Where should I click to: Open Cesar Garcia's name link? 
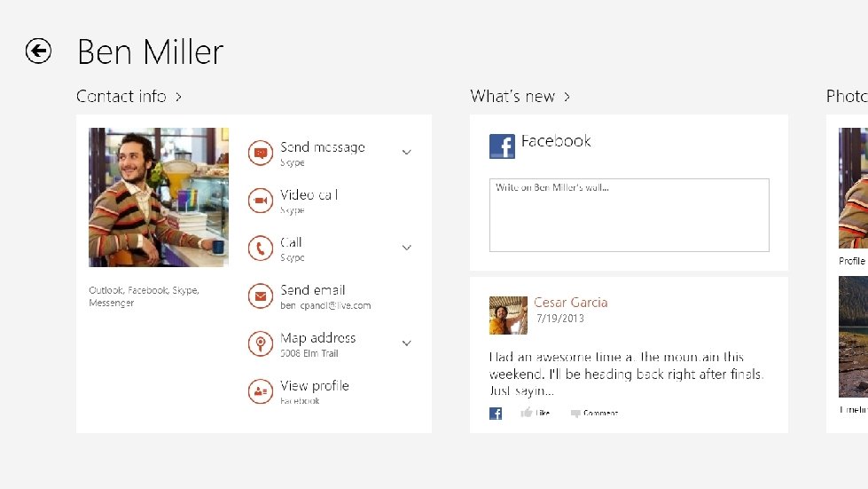[571, 303]
